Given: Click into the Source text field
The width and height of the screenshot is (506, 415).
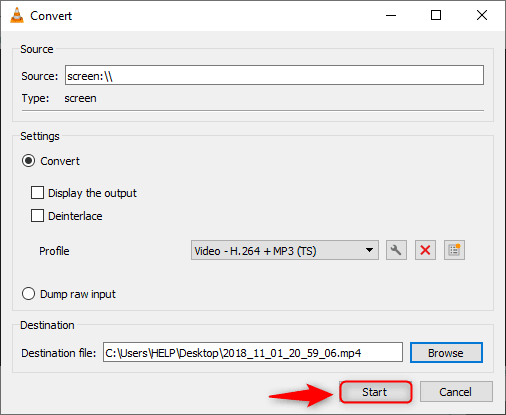Looking at the screenshot, I should pos(274,75).
